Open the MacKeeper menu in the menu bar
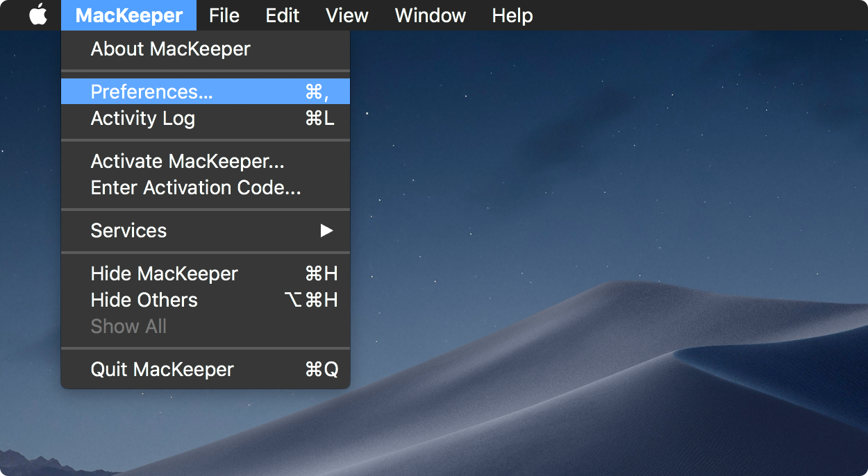Image resolution: width=868 pixels, height=476 pixels. pos(129,15)
